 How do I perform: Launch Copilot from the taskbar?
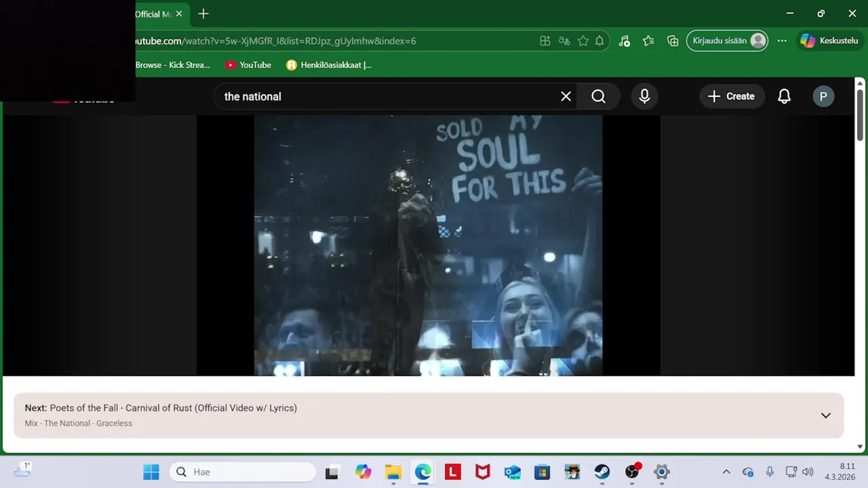tap(363, 472)
